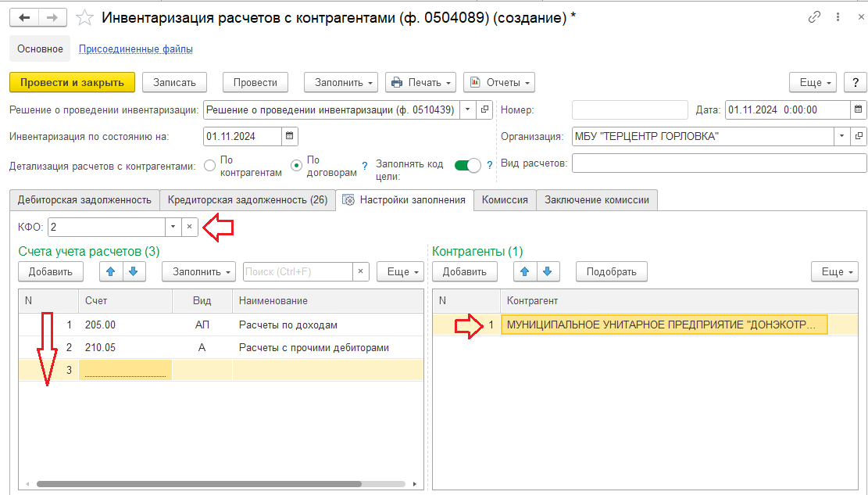Open Еще menu in Счета учета расчетов
The image size is (868, 495).
[x=401, y=271]
